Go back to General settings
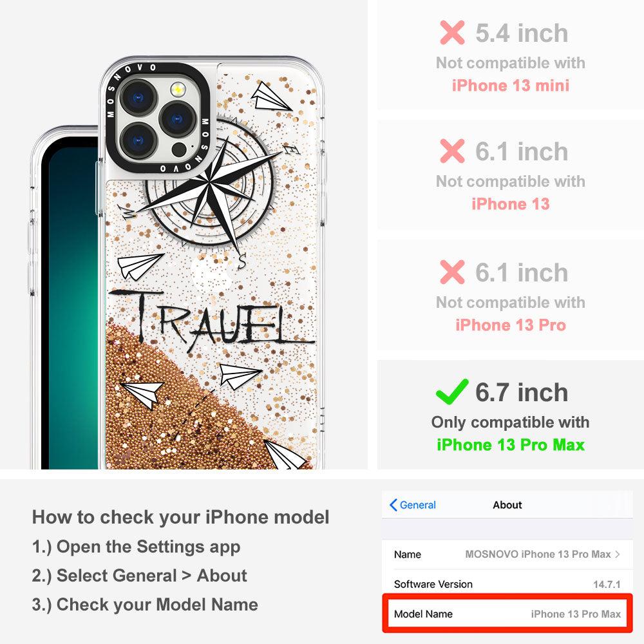644x644 pixels. point(413,505)
